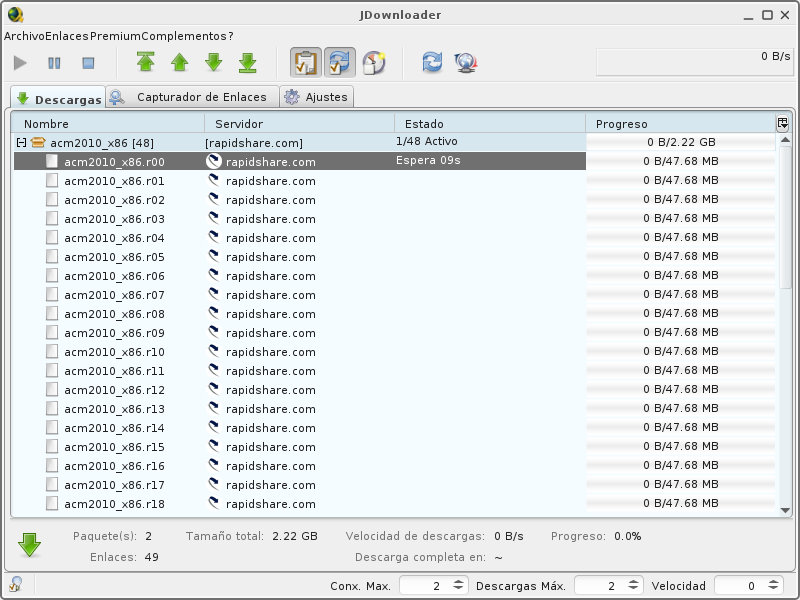Click the file icon of acm2010_x86.r11
800x600 pixels.
52,370
